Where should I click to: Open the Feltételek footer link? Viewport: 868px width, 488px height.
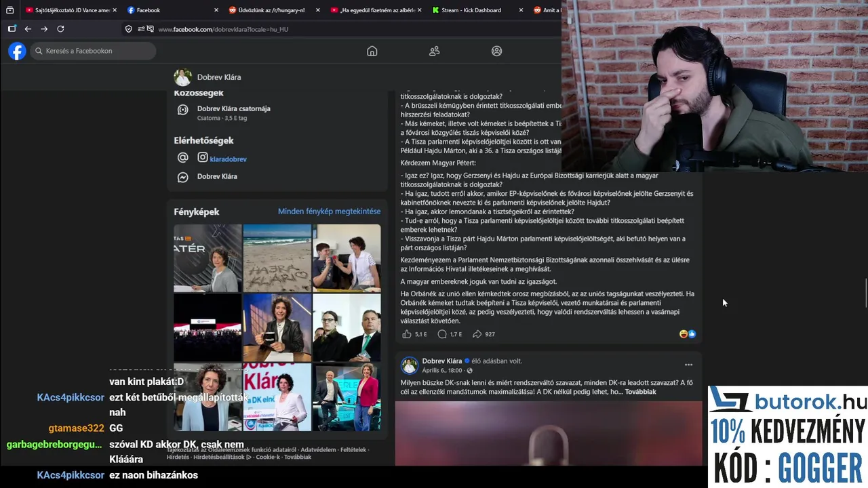coord(353,449)
